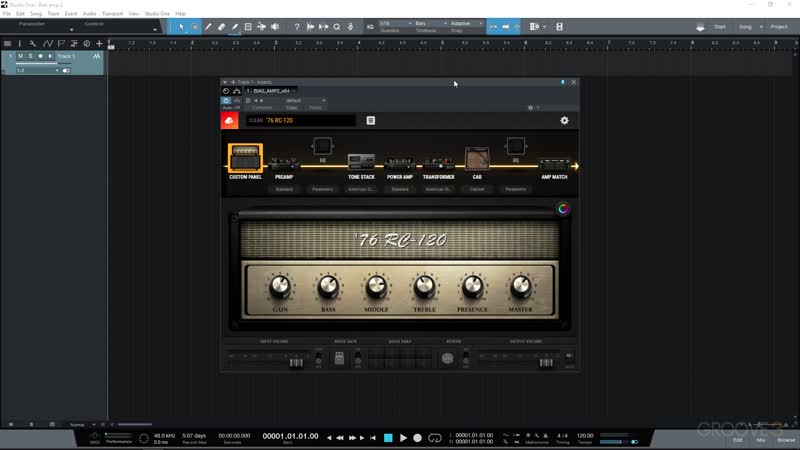
Task: Expand the Control dropdown arrow
Action: coord(155,30)
